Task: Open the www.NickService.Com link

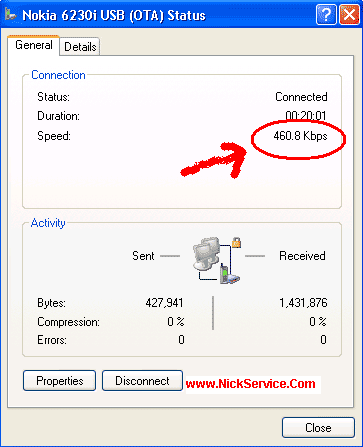Action: [x=250, y=384]
